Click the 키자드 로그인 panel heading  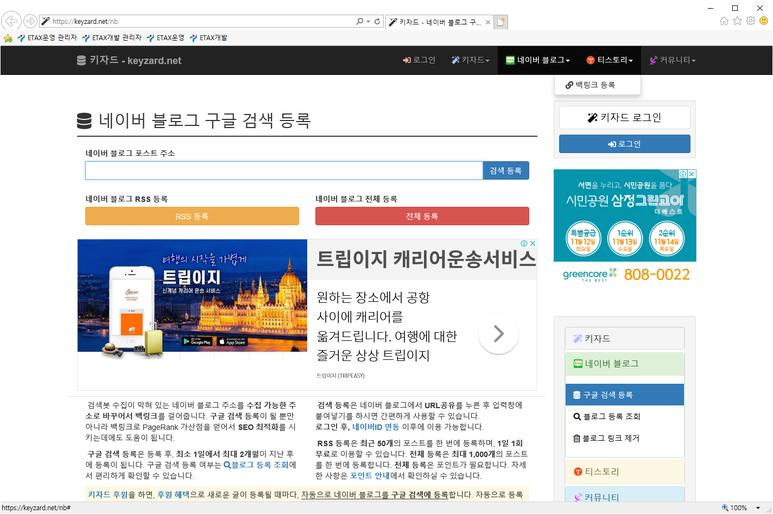[625, 117]
